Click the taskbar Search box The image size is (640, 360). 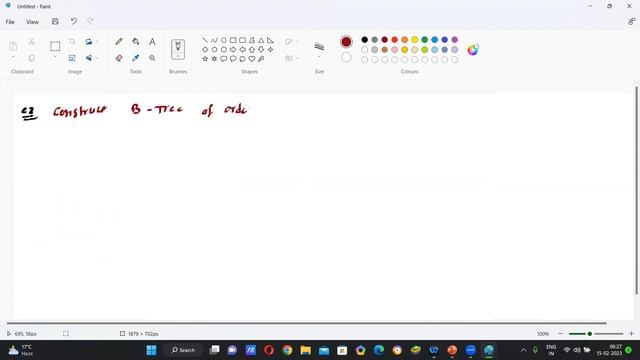(x=183, y=350)
